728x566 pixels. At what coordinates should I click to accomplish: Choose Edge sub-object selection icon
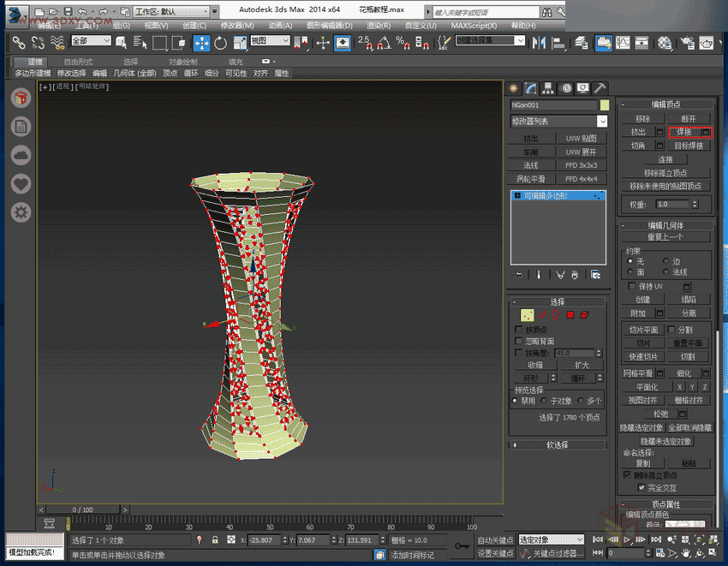542,315
